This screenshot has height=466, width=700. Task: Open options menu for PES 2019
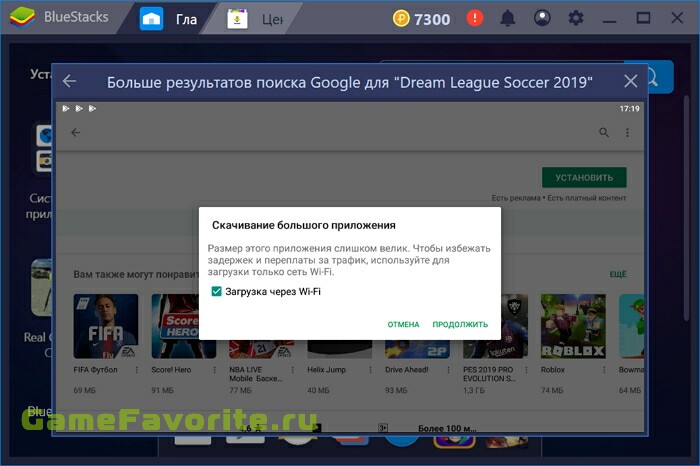click(526, 370)
